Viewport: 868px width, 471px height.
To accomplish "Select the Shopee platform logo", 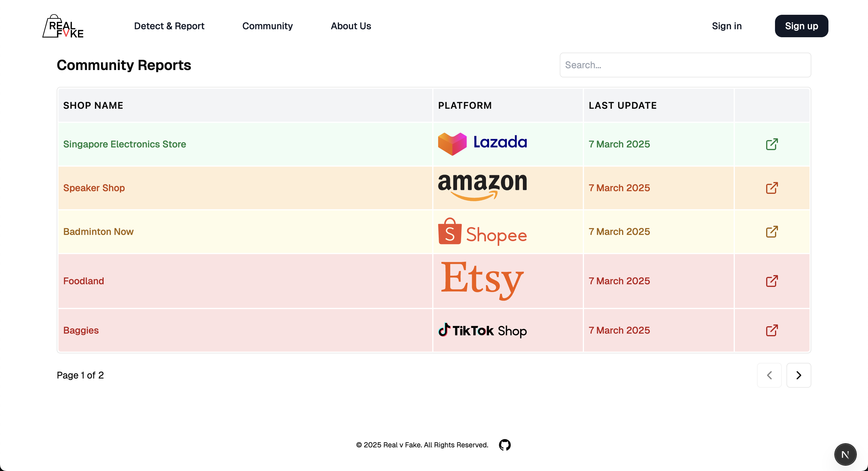I will (x=482, y=232).
